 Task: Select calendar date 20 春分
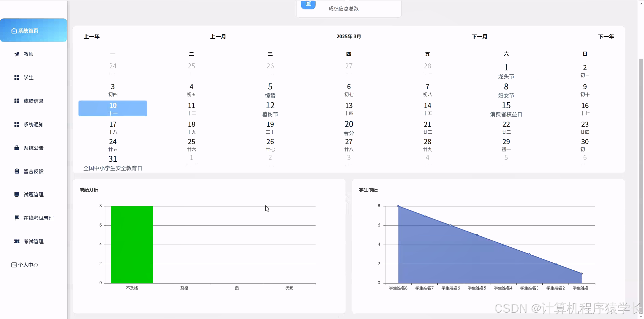(x=349, y=128)
